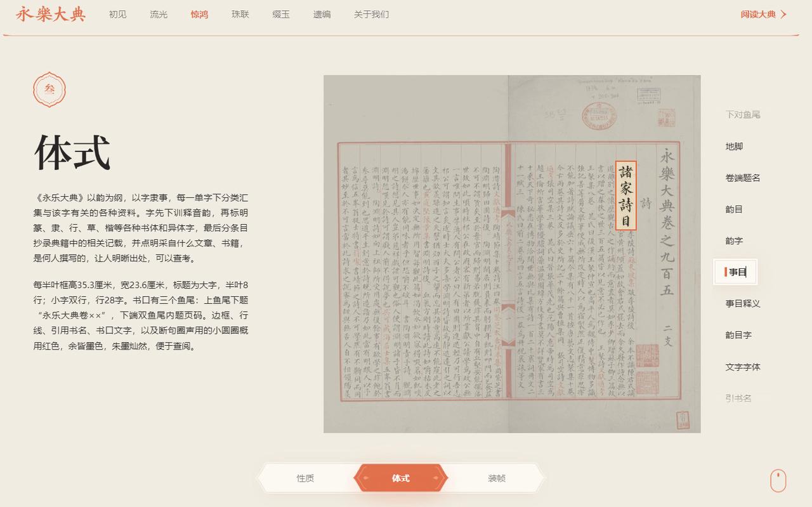This screenshot has width=812, height=507.
Task: Select 下对鱼尾 in the annotation list
Action: (x=743, y=115)
